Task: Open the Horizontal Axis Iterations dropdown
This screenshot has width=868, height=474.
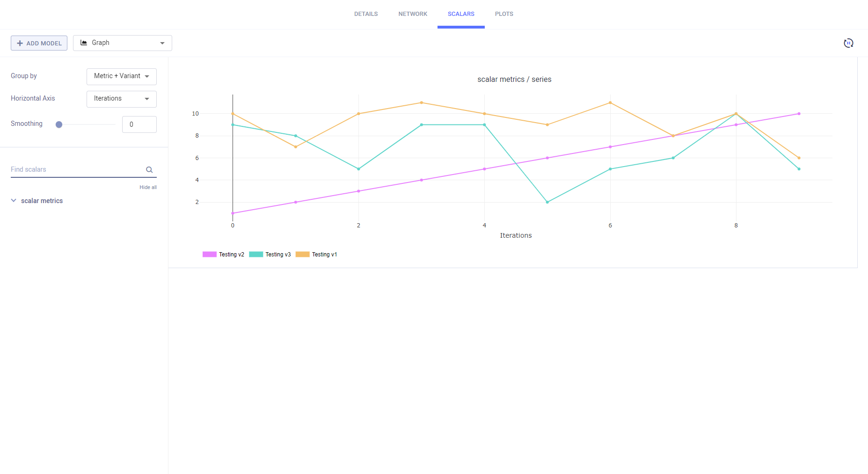Action: click(121, 99)
